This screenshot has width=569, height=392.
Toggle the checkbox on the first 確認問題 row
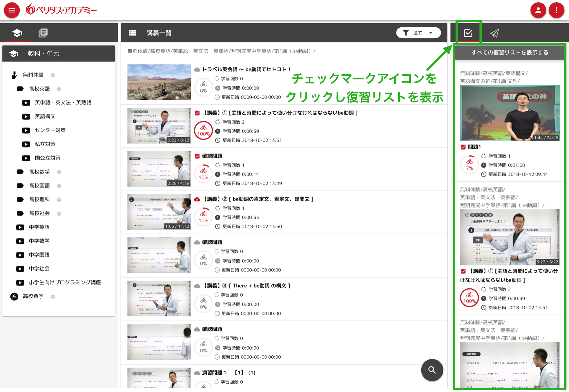point(197,156)
